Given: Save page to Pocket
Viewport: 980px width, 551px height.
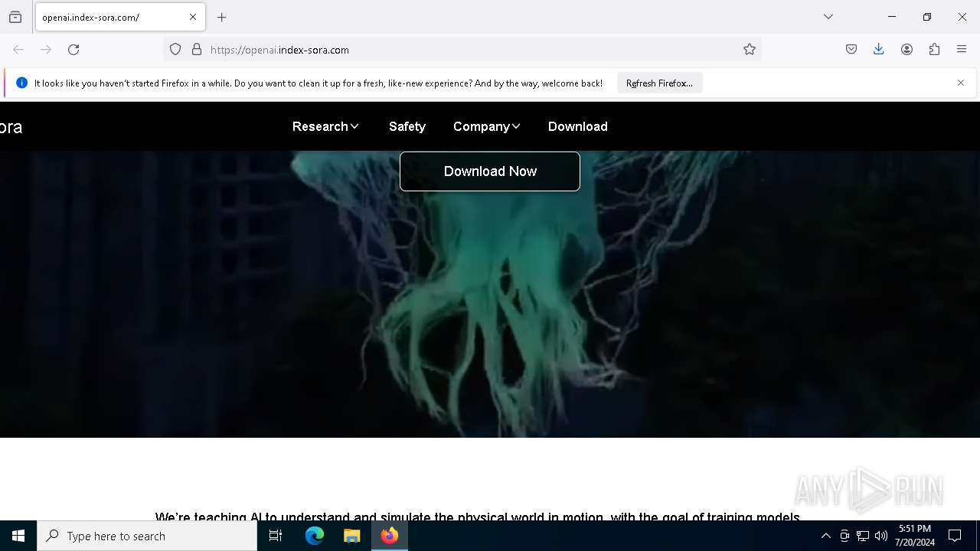Looking at the screenshot, I should 851,50.
